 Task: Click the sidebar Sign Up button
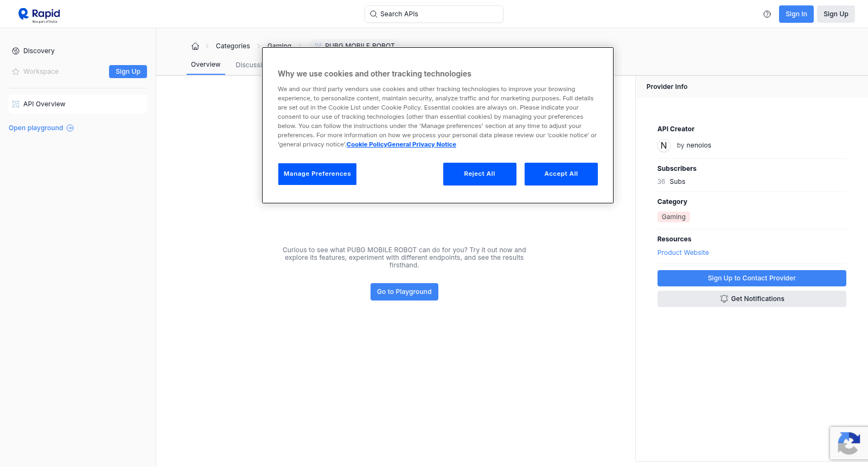128,72
